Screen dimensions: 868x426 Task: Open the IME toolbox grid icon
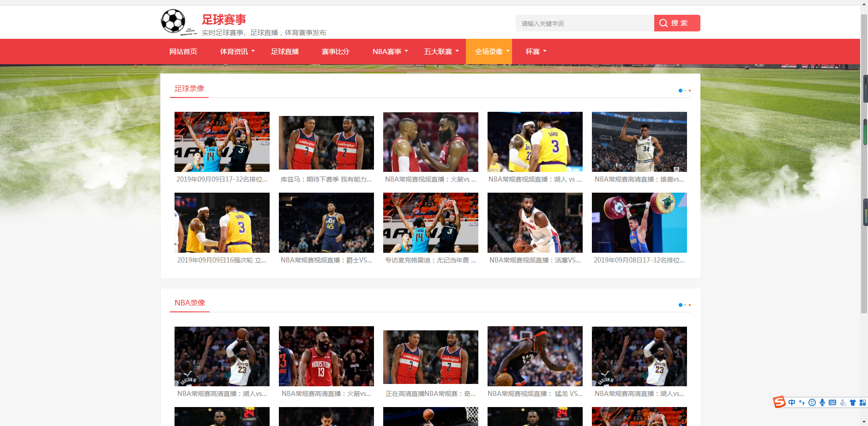(862, 402)
